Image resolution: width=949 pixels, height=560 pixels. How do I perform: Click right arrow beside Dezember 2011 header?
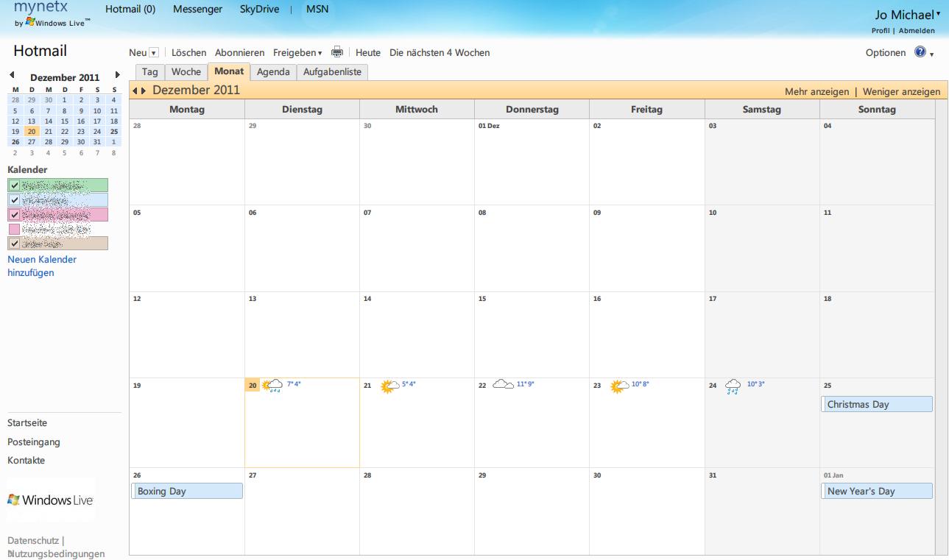144,91
